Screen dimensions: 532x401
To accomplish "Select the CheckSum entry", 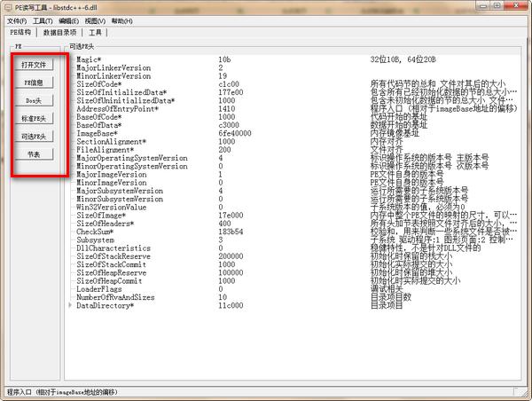I will coord(294,232).
